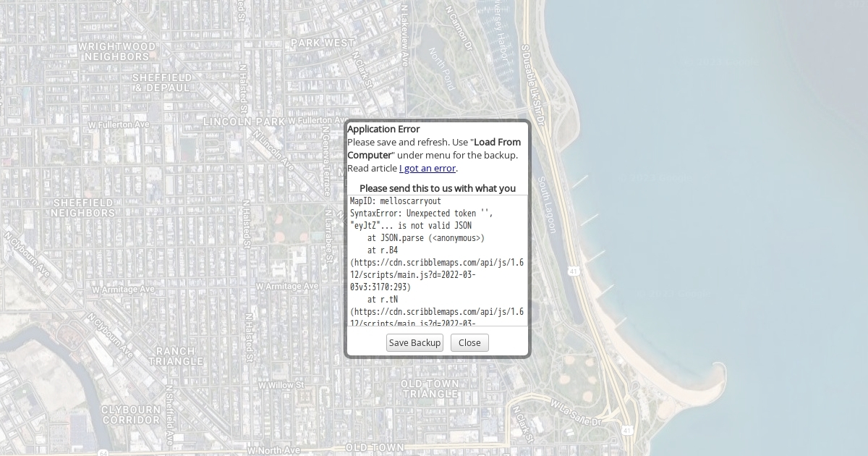Click inside the error details text box

[x=437, y=261]
